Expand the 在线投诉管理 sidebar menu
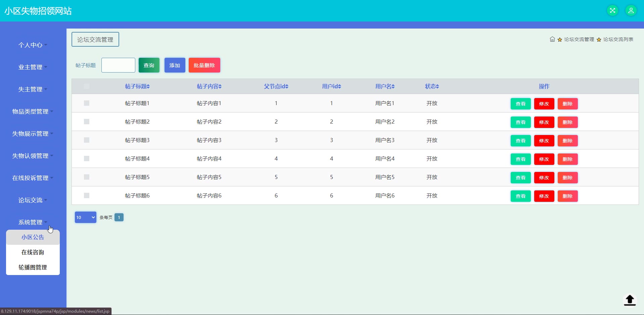 pyautogui.click(x=33, y=178)
